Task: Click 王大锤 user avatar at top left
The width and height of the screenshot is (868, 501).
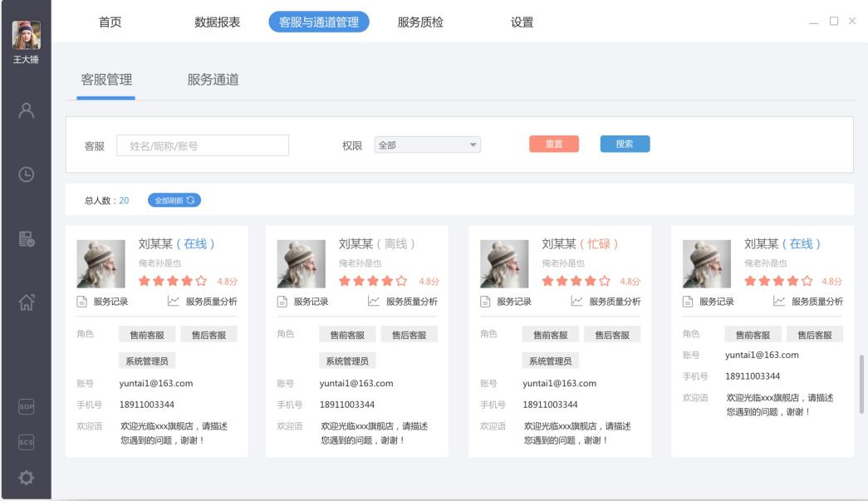Action: click(x=26, y=35)
